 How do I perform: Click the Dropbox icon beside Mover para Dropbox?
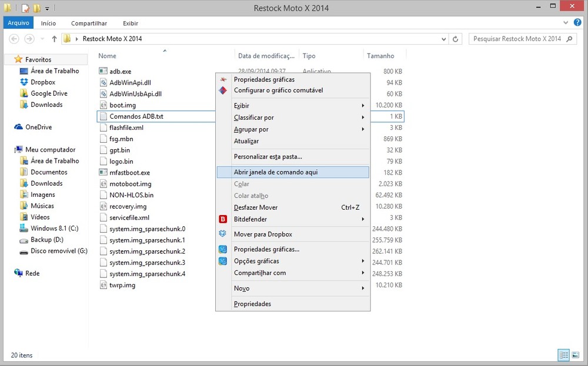tap(223, 234)
